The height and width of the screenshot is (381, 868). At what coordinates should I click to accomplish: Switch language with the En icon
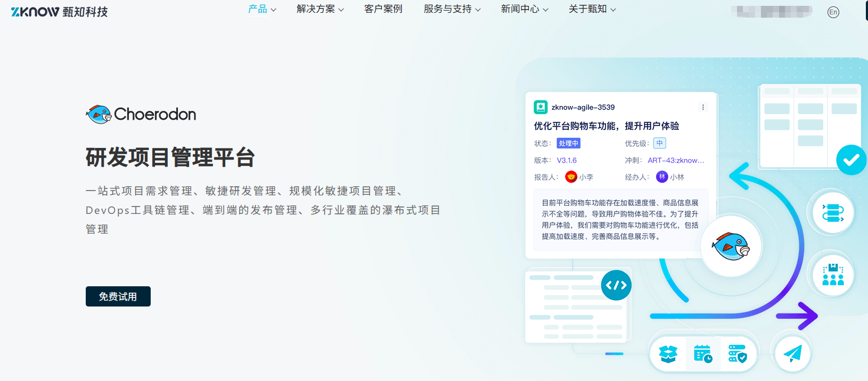[833, 12]
